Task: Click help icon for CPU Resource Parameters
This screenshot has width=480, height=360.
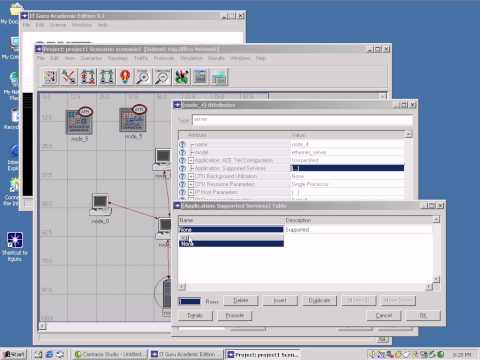Action: coord(182,184)
